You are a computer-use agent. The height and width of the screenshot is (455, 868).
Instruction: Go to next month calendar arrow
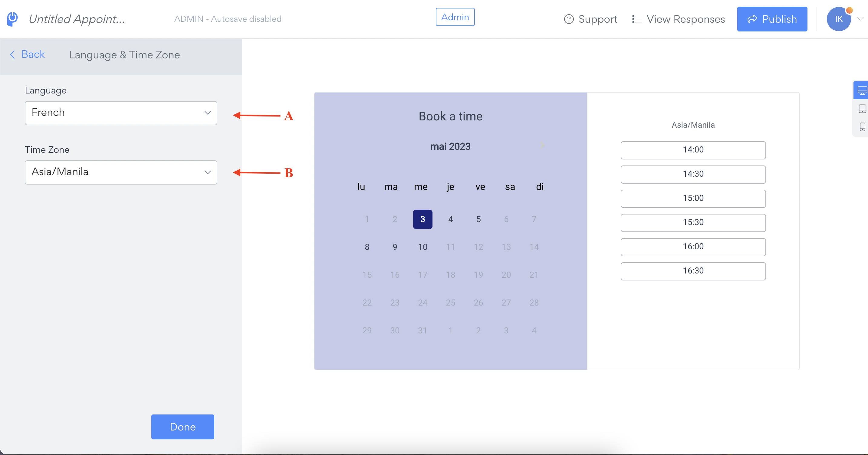[x=542, y=145]
